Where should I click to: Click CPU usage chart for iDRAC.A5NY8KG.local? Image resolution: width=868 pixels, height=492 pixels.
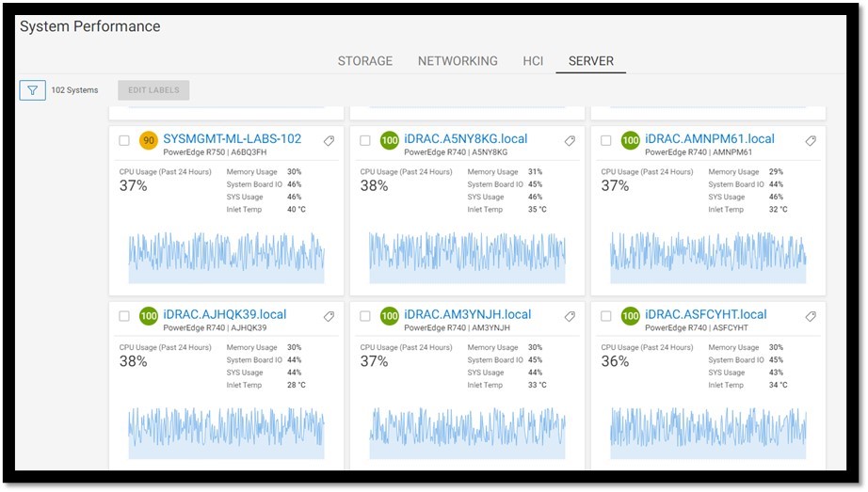click(467, 258)
